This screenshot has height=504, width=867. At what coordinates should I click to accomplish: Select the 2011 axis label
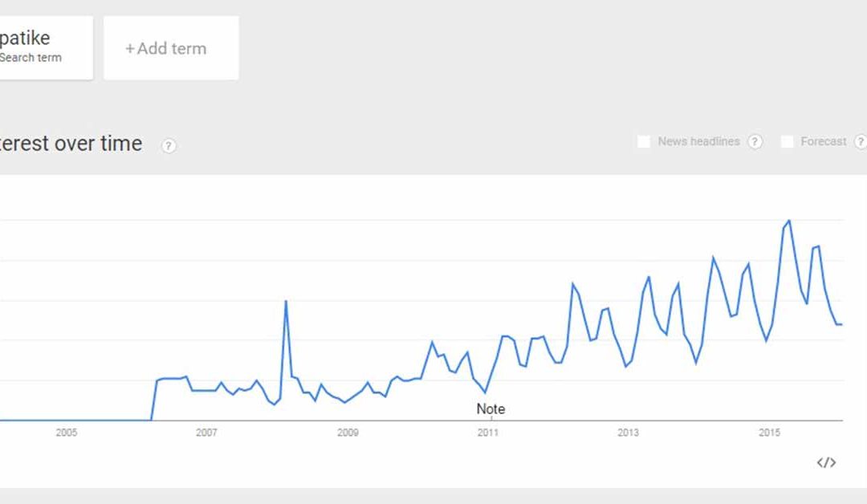(x=488, y=433)
